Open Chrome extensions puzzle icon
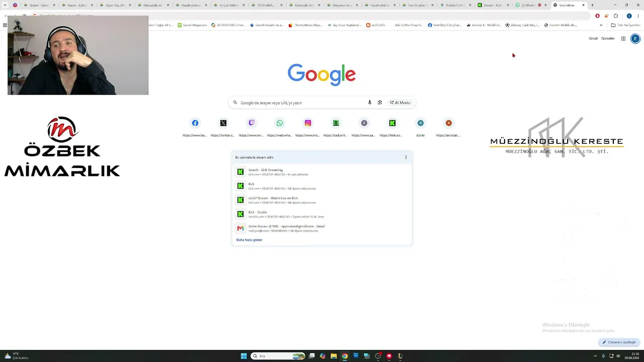Viewport: 644px width, 362px height. (x=616, y=16)
